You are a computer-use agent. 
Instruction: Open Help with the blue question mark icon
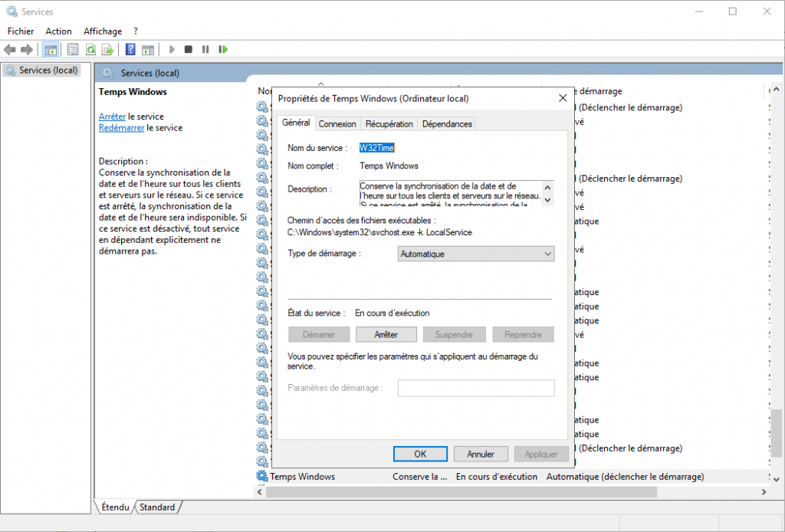click(x=130, y=50)
